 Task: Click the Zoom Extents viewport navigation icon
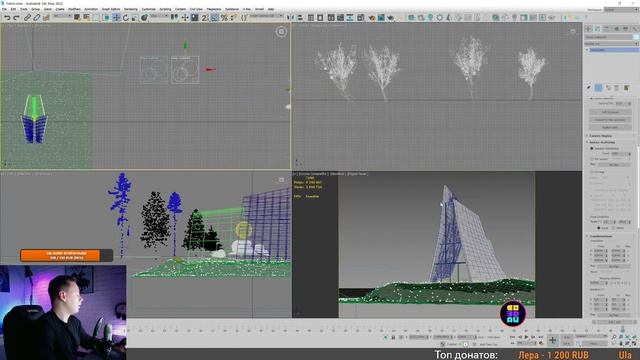628,337
